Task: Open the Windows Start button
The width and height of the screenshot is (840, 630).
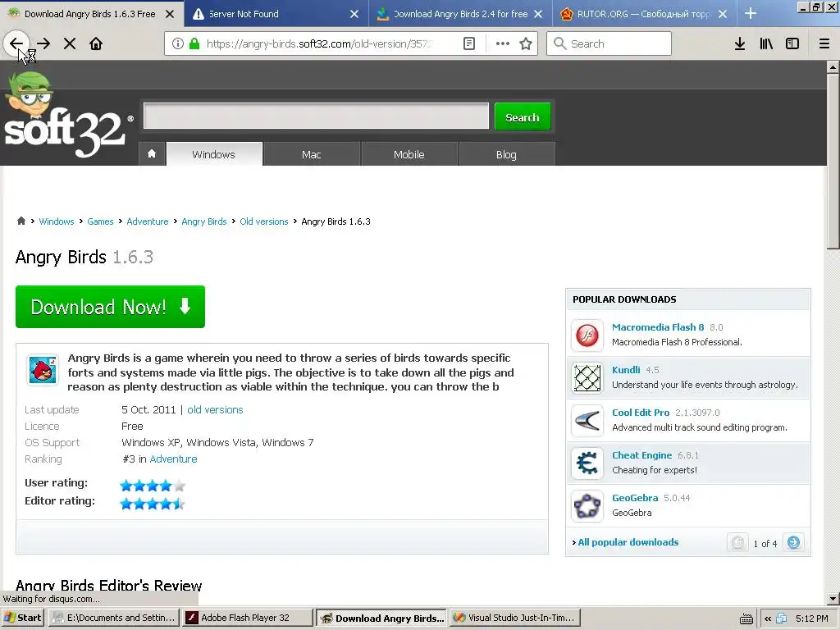Action: pos(22,618)
